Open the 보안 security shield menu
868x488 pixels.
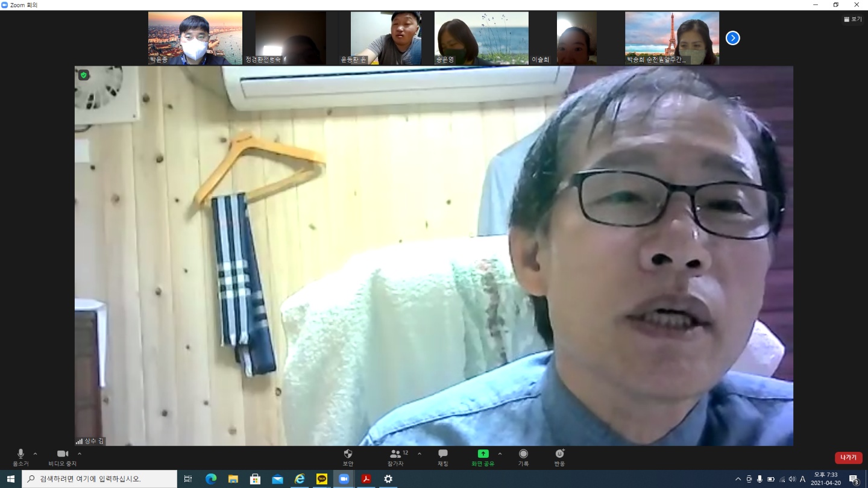[x=348, y=458]
